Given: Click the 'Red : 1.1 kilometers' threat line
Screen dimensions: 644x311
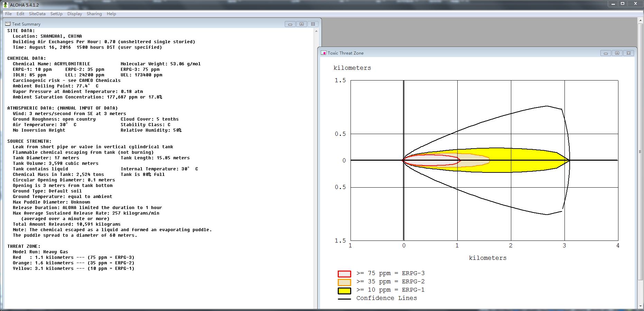Looking at the screenshot, I should point(74,257).
